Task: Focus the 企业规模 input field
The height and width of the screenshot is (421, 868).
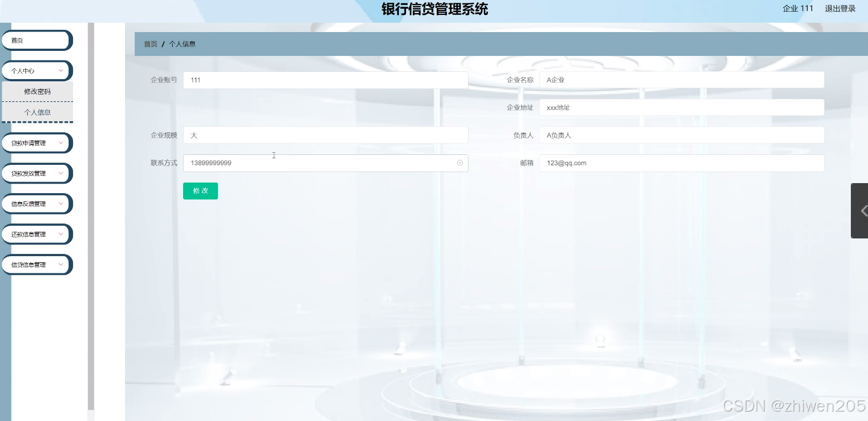Action: (325, 135)
